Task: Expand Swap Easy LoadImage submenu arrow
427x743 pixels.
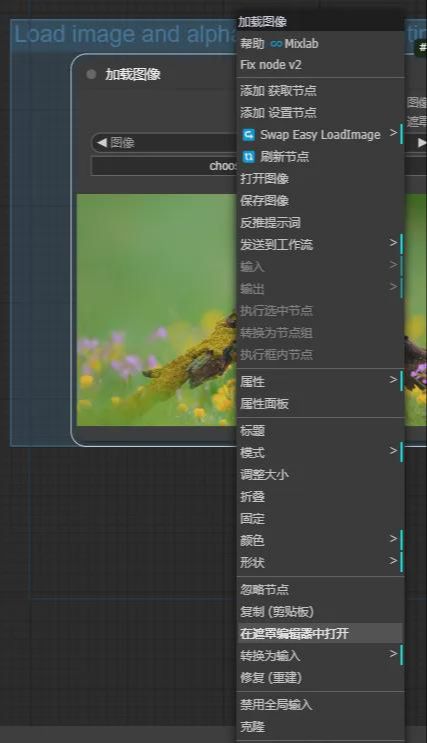Action: tap(393, 133)
